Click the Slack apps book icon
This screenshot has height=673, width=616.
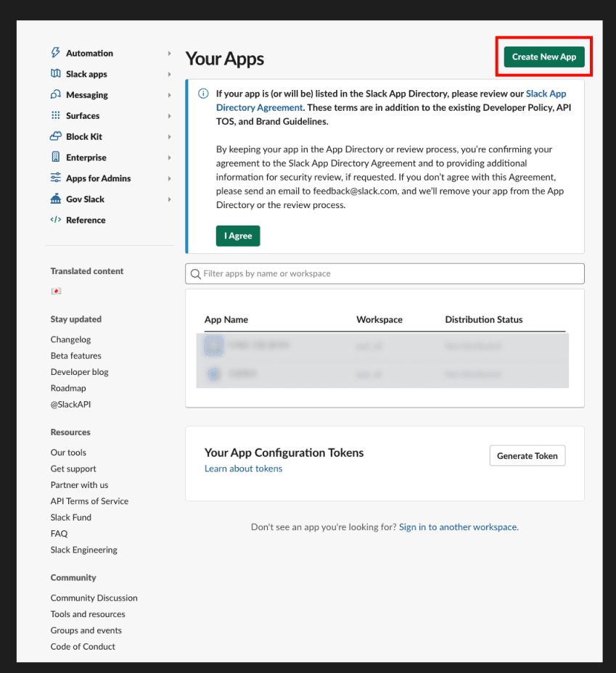pos(56,73)
